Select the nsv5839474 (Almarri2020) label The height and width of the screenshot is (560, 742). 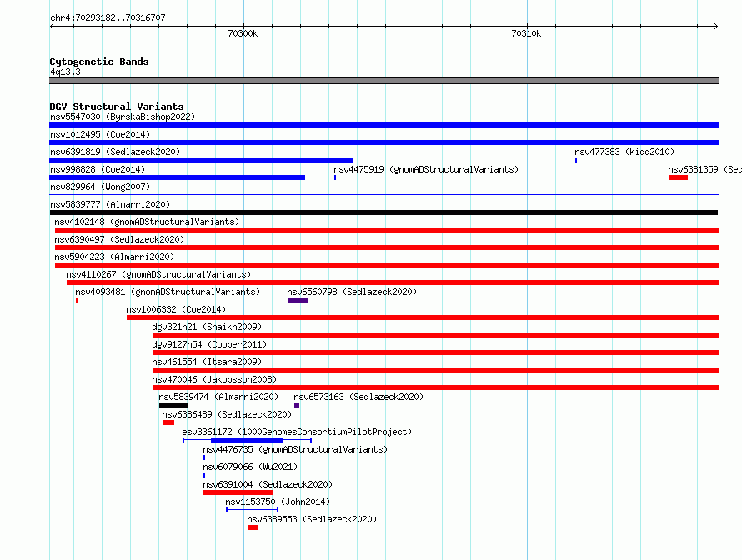pos(218,397)
